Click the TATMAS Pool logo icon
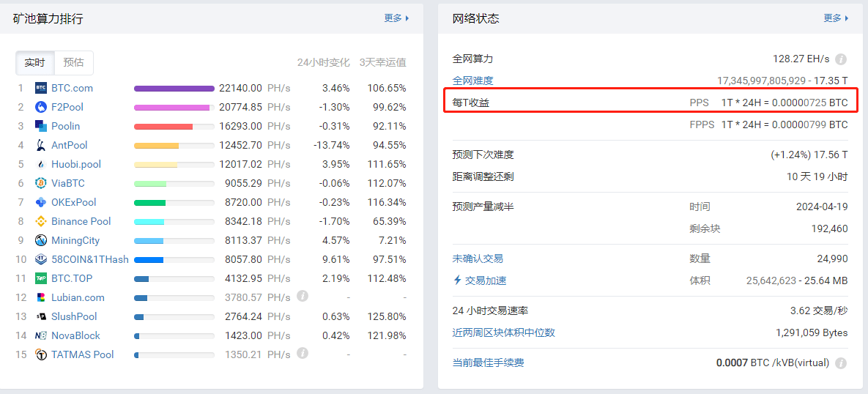The width and height of the screenshot is (868, 394). click(x=41, y=354)
